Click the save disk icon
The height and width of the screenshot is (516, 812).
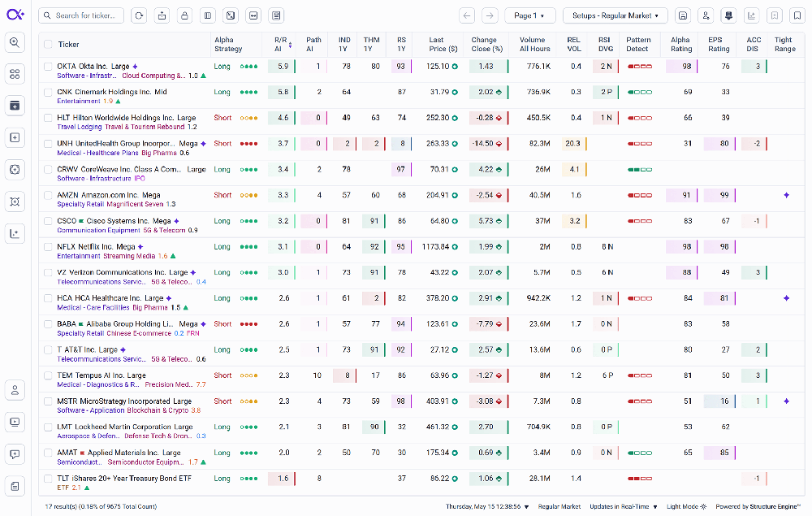(x=683, y=15)
